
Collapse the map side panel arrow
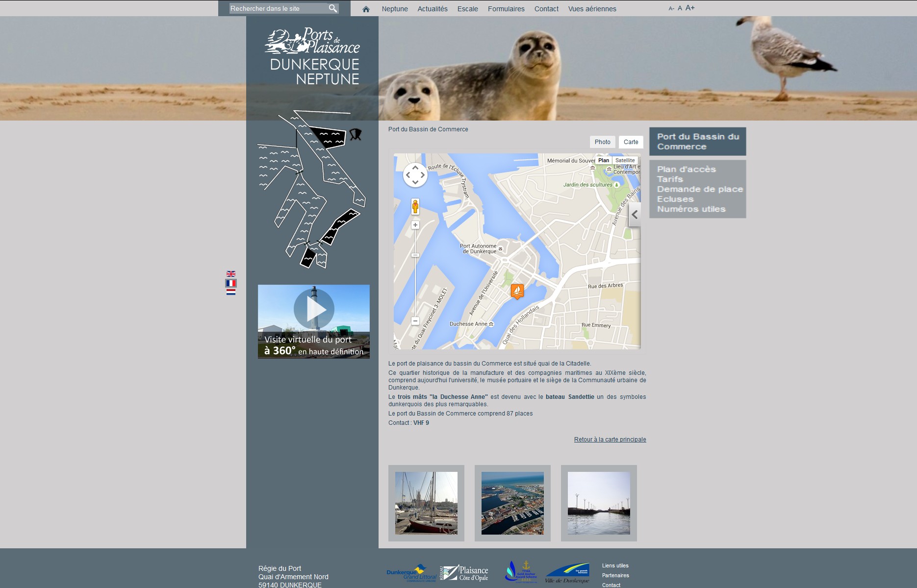click(635, 215)
